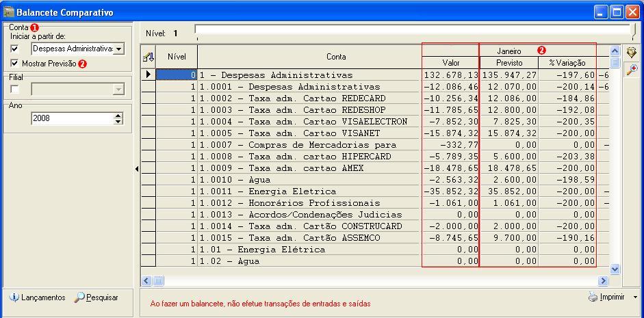This screenshot has width=644, height=318.
Task: Click the Imprimir button
Action: coord(606,297)
